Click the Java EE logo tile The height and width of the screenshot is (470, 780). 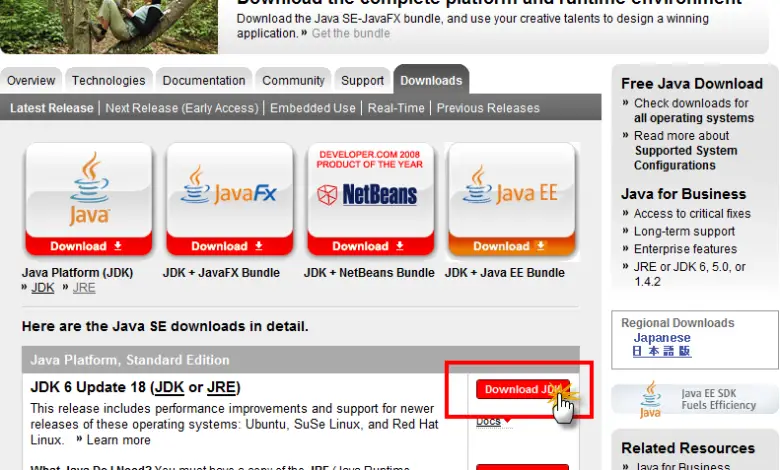tap(512, 189)
